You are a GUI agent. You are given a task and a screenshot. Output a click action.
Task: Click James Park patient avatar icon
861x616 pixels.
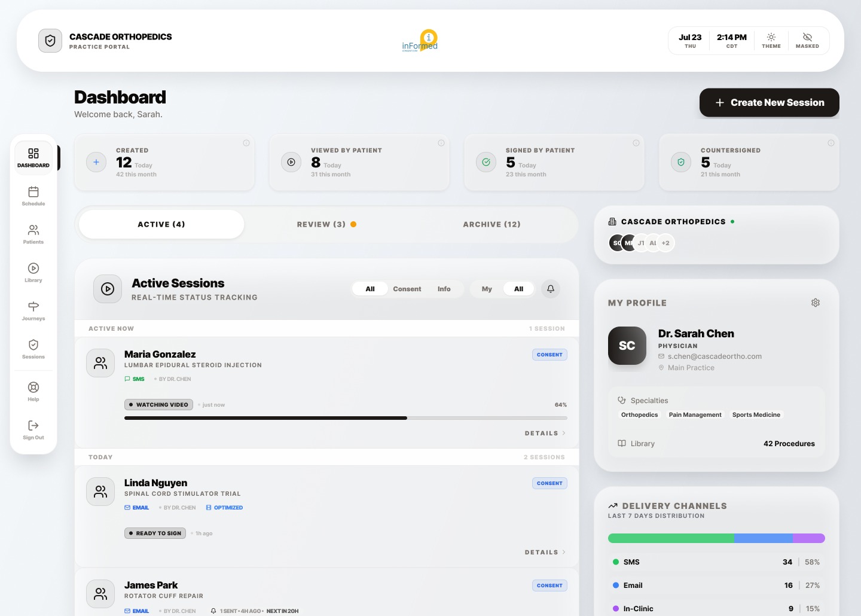click(100, 594)
